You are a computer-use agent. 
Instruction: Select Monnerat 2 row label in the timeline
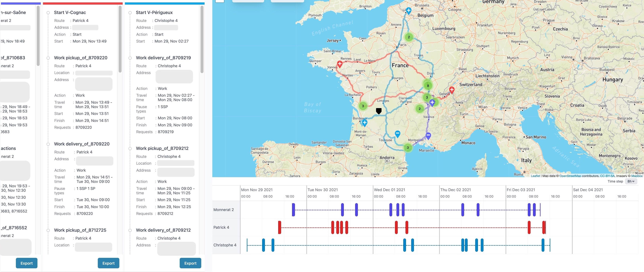(x=224, y=210)
